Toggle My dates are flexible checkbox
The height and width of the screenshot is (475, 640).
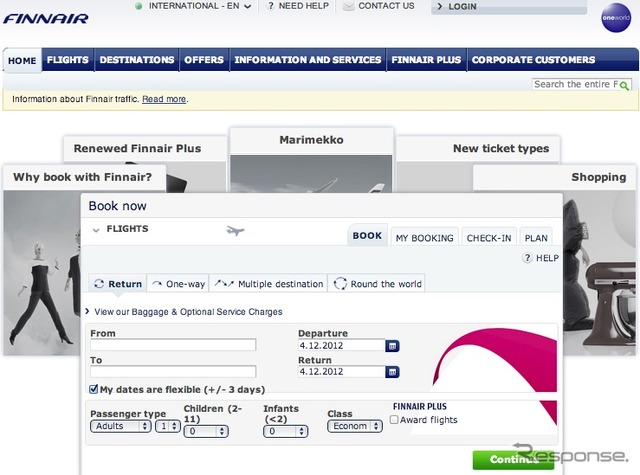click(93, 389)
